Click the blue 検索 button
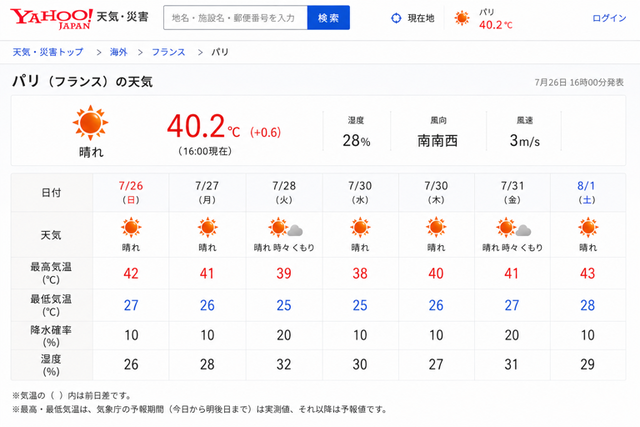 tap(329, 18)
